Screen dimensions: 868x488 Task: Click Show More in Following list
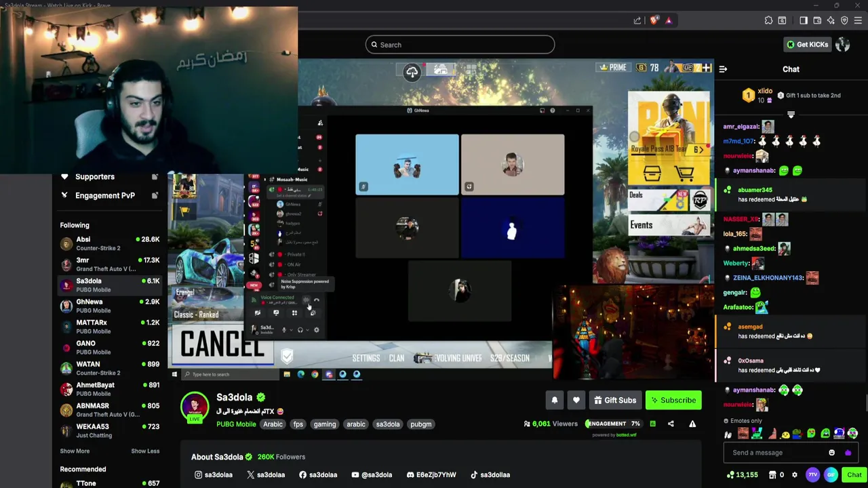pos(75,451)
